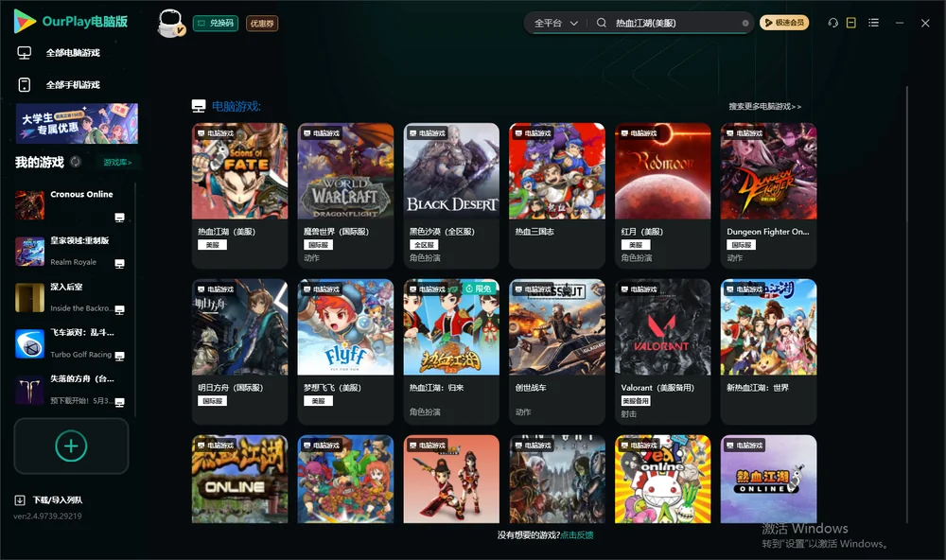
Task: Click the 极速会员 VIP button
Action: 783,23
